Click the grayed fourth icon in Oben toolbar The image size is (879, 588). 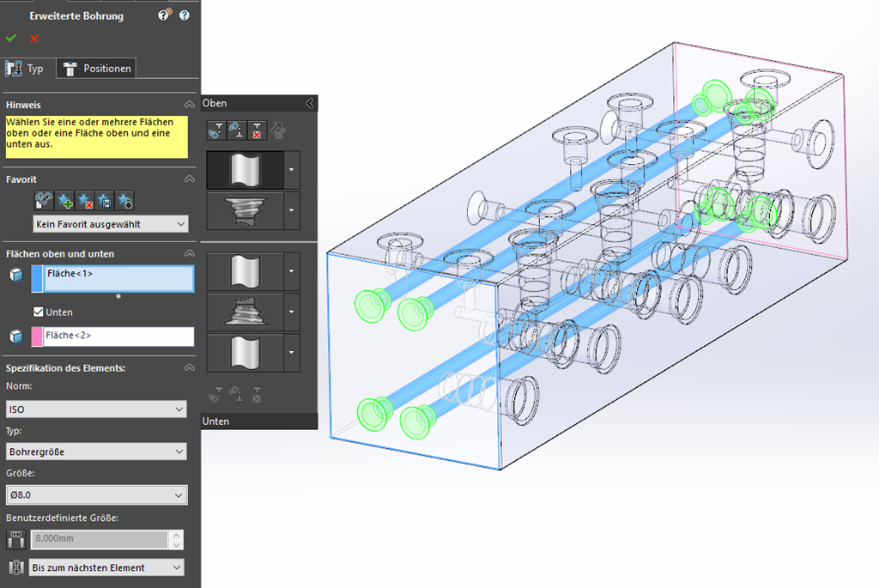(x=279, y=130)
